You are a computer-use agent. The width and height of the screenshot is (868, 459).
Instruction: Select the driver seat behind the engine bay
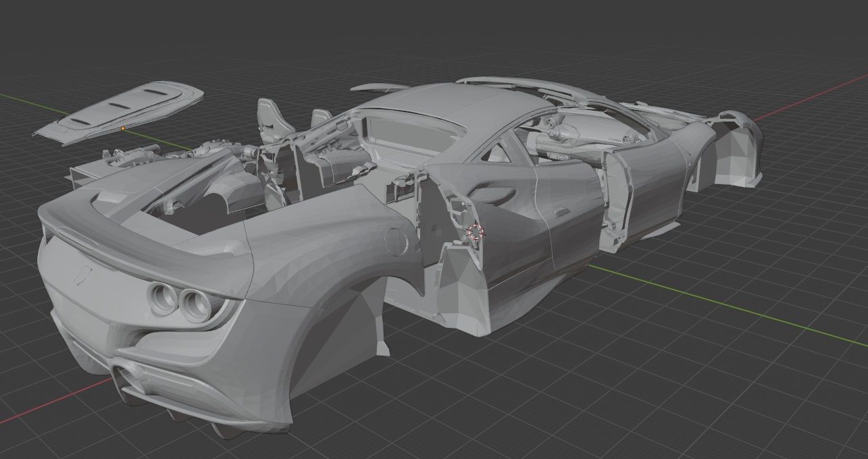pos(275,119)
